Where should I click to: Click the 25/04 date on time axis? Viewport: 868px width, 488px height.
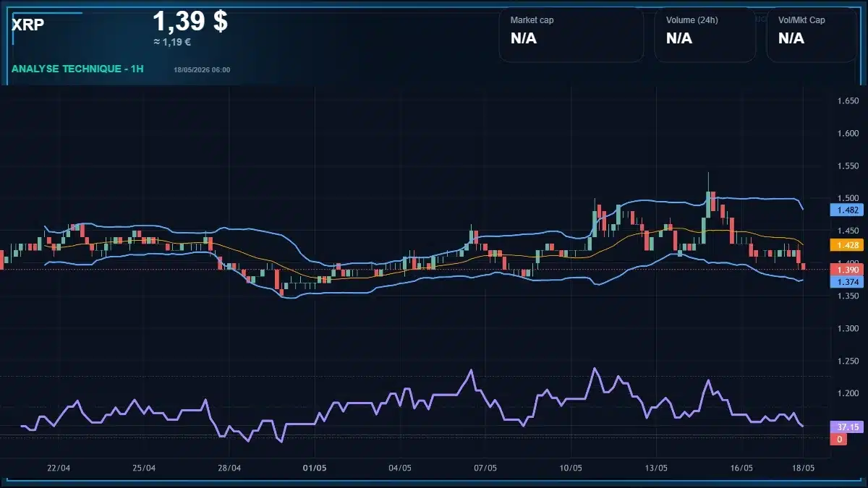[x=144, y=468]
